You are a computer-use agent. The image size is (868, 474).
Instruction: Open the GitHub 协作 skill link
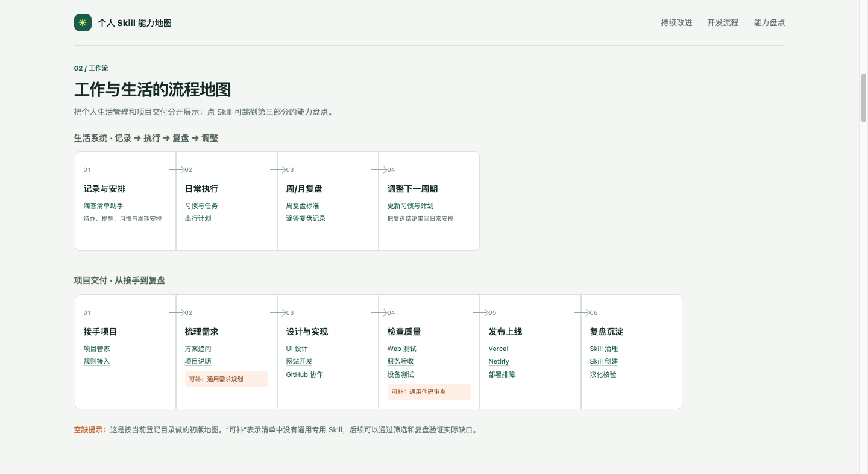click(304, 375)
